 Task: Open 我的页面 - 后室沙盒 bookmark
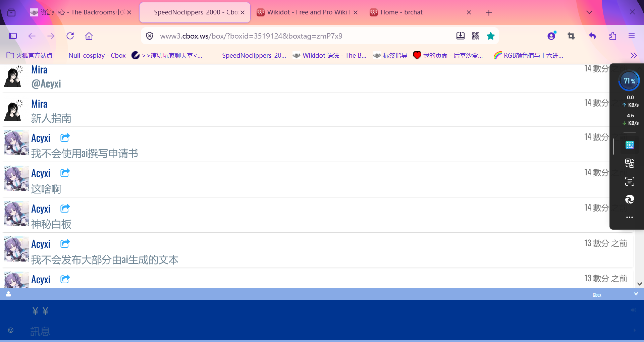[448, 55]
